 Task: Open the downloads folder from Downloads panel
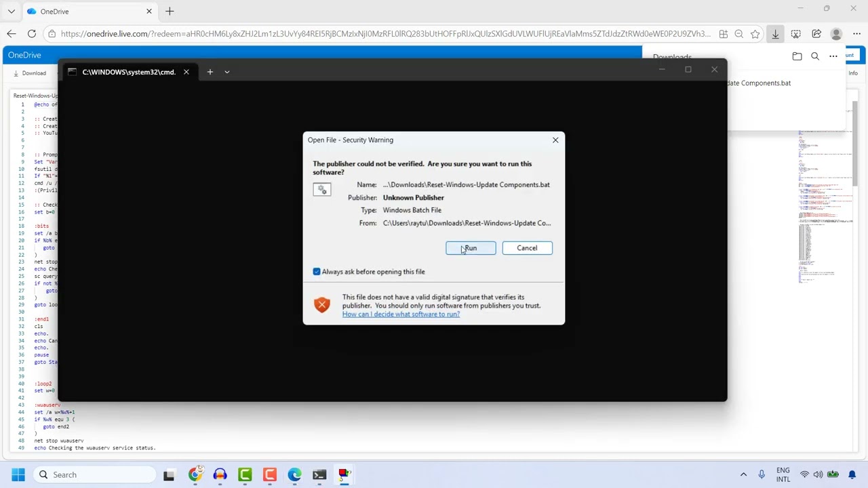coord(797,56)
